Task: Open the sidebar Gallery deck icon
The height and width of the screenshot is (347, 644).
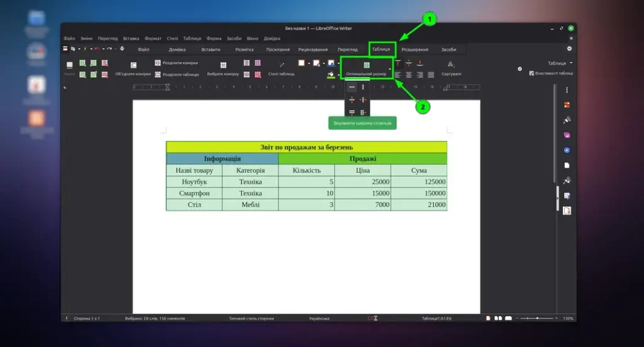Action: [567, 135]
